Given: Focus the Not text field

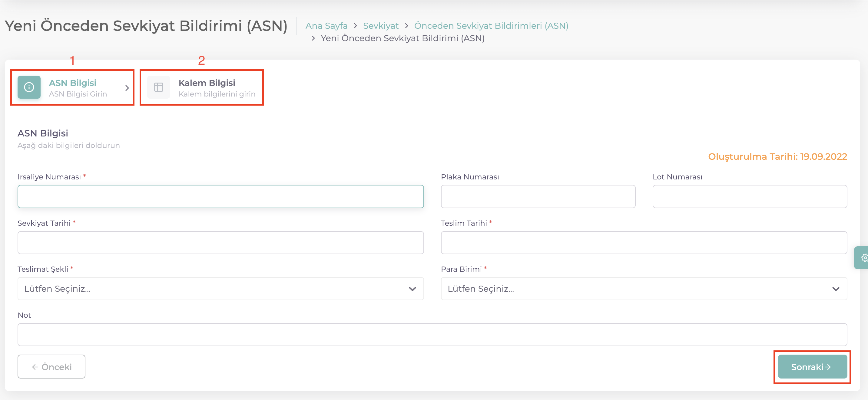Looking at the screenshot, I should point(432,334).
